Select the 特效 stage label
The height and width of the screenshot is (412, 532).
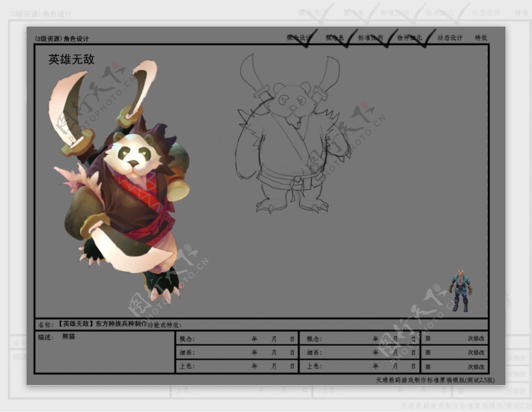click(481, 38)
